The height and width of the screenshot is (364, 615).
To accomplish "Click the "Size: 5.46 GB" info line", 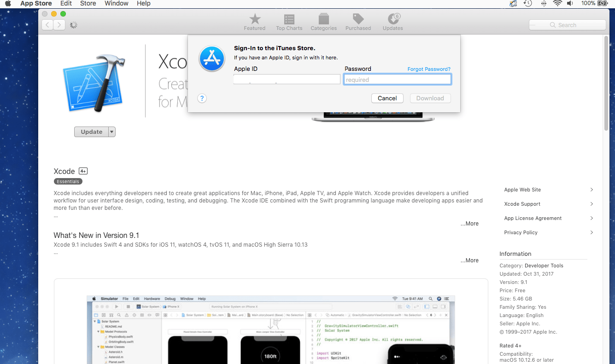I will point(515,299).
